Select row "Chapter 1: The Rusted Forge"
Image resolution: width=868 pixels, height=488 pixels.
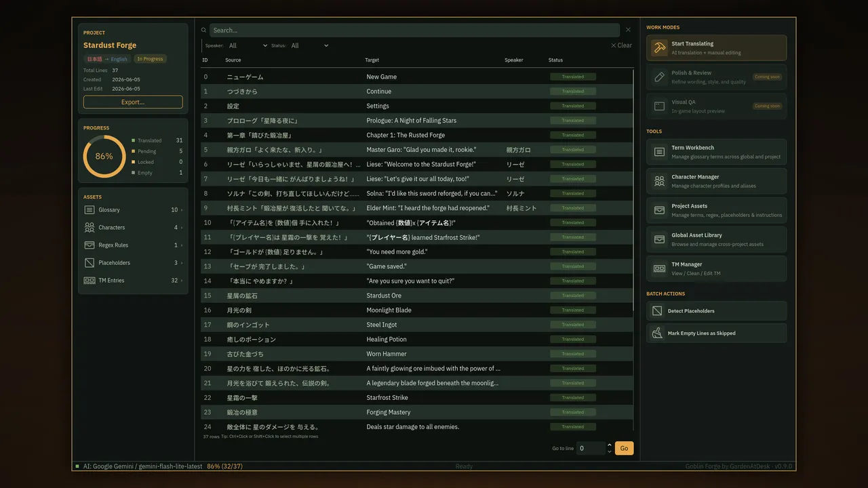click(x=417, y=135)
